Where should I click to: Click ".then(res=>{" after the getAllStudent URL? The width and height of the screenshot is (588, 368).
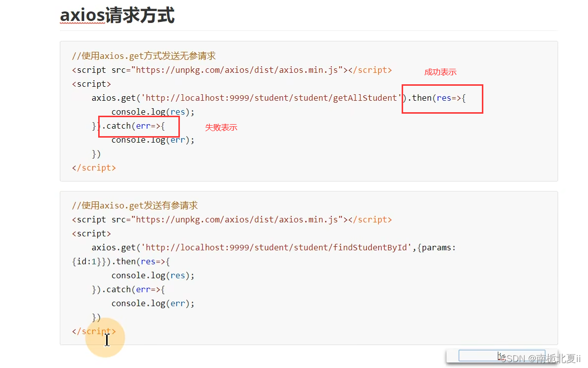(437, 98)
